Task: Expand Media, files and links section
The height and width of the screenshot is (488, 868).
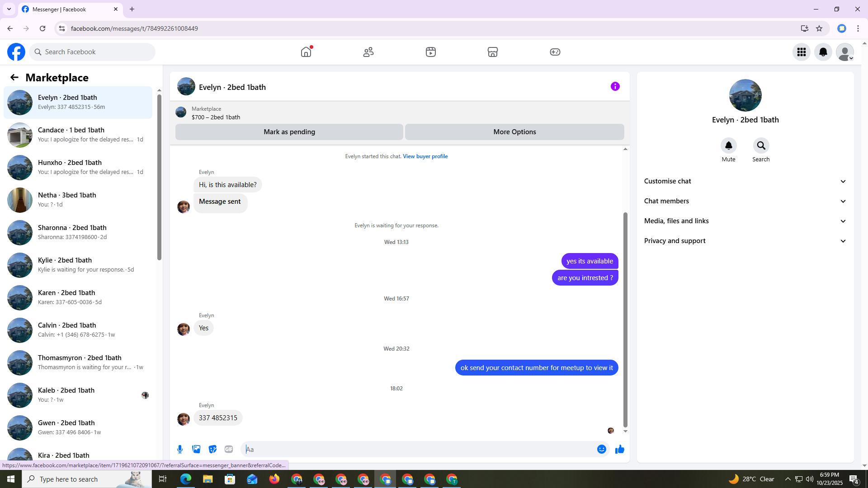Action: tap(745, 221)
